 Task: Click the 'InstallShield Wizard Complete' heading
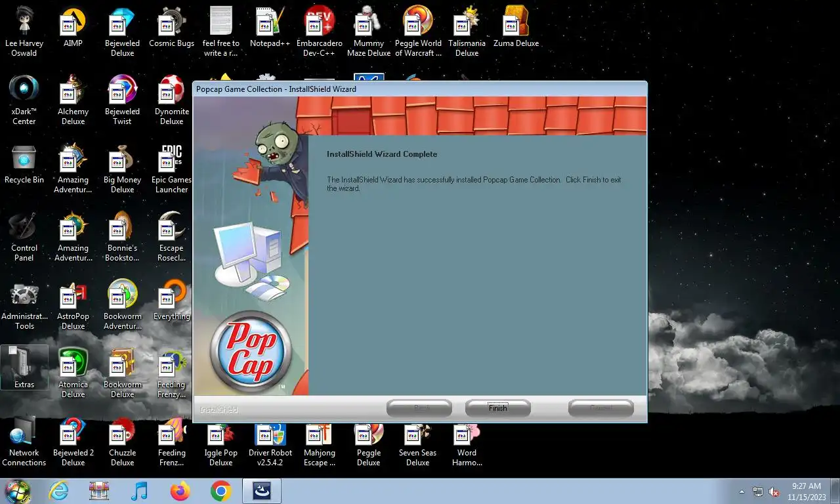pos(382,154)
